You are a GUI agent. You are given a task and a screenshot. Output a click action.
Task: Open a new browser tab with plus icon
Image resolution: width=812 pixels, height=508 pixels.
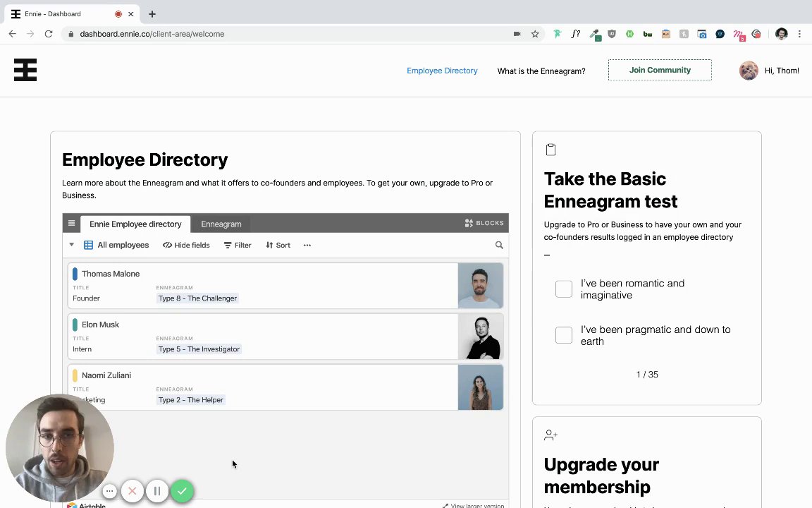[x=152, y=14]
